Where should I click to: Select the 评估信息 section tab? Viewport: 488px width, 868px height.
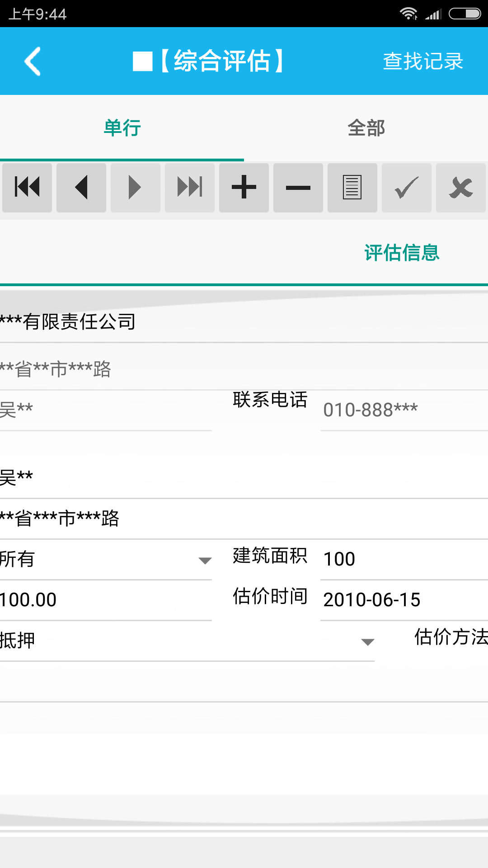coord(402,253)
